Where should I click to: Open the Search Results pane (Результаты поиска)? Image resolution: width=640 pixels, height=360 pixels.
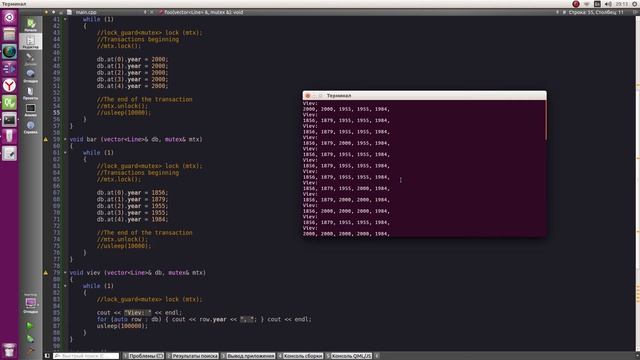tap(192, 356)
